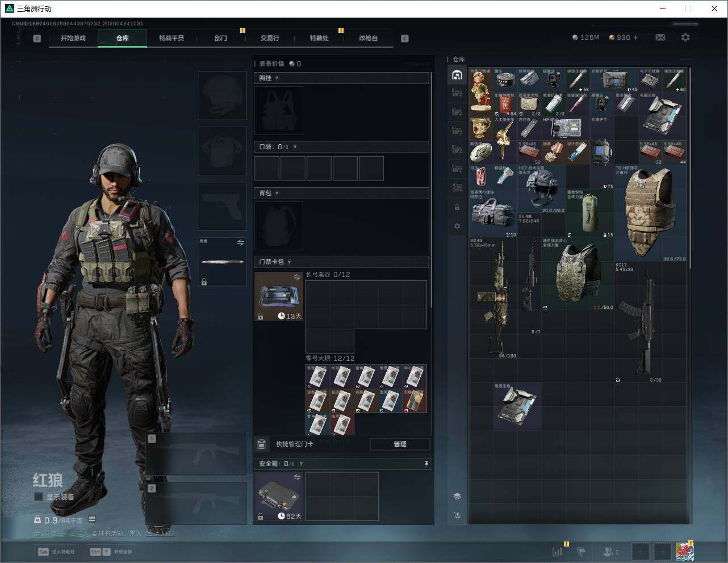Show help for 口袋 section

click(295, 147)
